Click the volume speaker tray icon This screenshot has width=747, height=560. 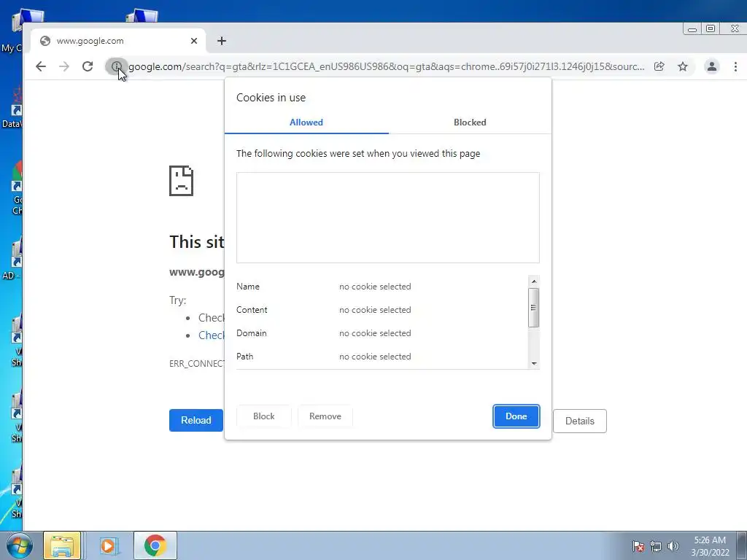pyautogui.click(x=673, y=546)
